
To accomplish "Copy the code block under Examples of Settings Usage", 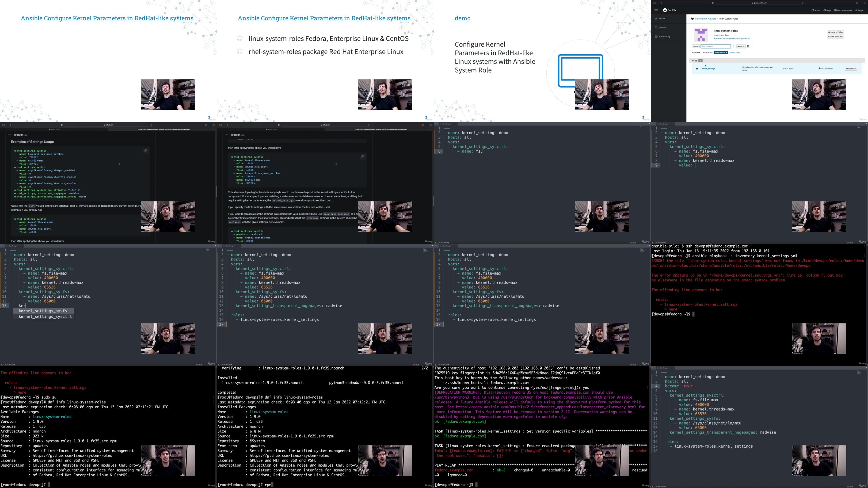I will [146, 151].
